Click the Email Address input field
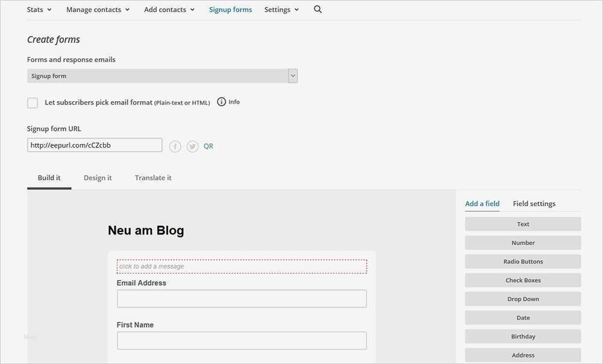 [x=242, y=299]
